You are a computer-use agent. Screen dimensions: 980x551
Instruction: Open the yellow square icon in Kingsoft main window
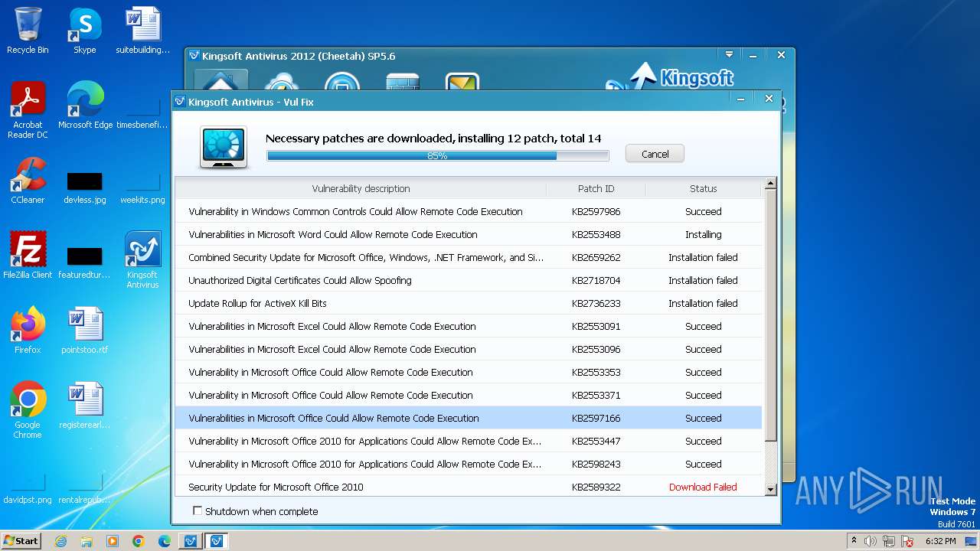(462, 82)
